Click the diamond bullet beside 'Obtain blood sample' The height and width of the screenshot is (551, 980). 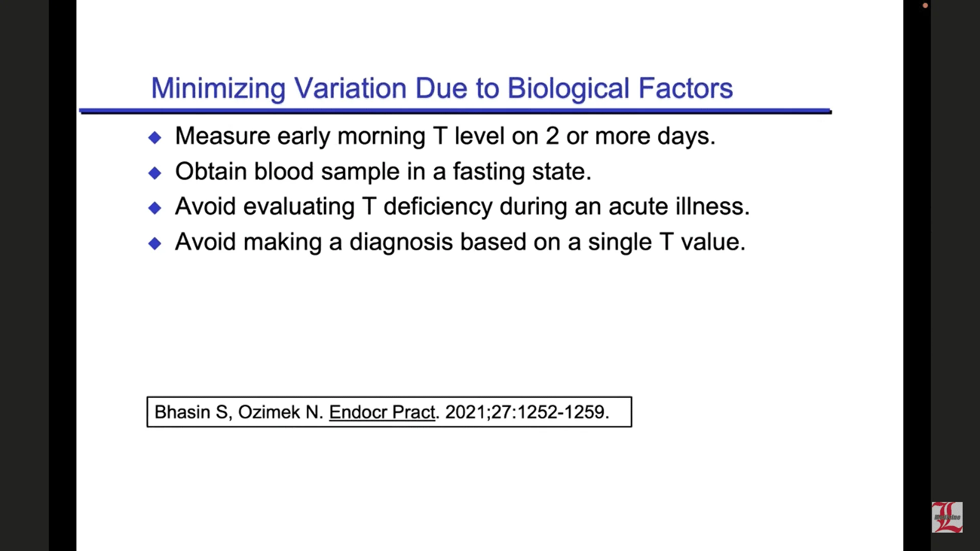[x=155, y=173]
